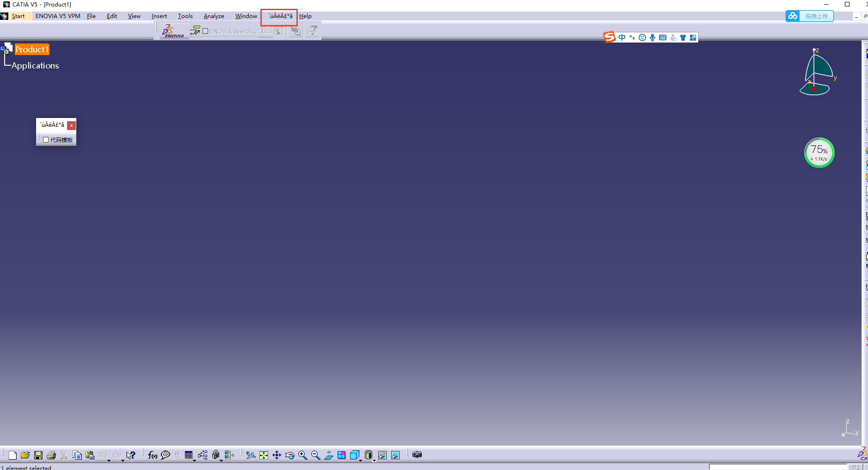This screenshot has width=868, height=470.
Task: Open the Formula f(x) knowledge tool
Action: coord(153,455)
